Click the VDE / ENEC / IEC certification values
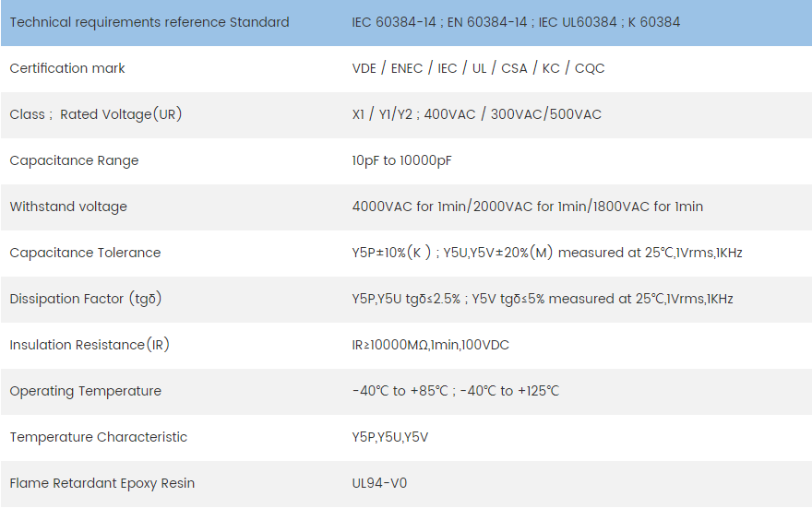The height and width of the screenshot is (508, 812). [478, 68]
